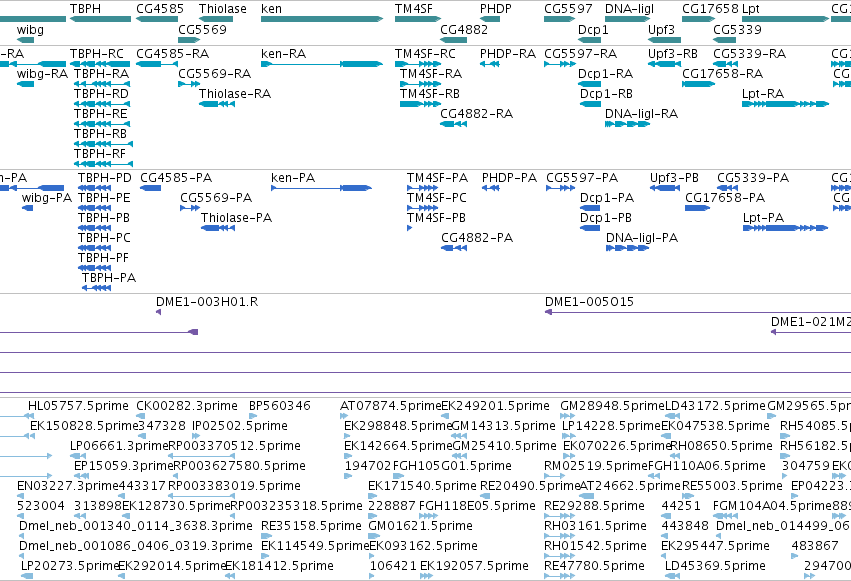Select the TBPH-RF transcript
This screenshot has height=581, width=851.
[x=103, y=164]
